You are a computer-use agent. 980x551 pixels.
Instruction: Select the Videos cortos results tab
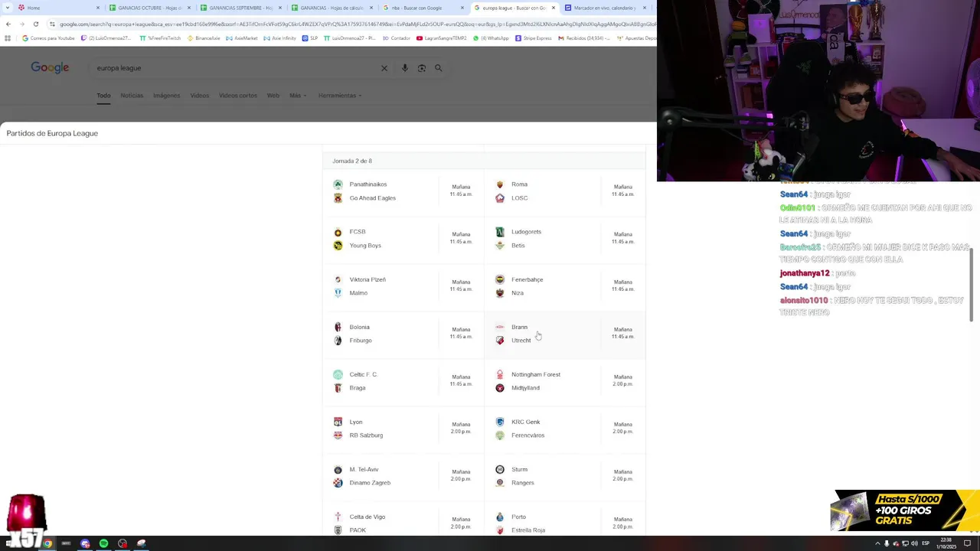[238, 96]
